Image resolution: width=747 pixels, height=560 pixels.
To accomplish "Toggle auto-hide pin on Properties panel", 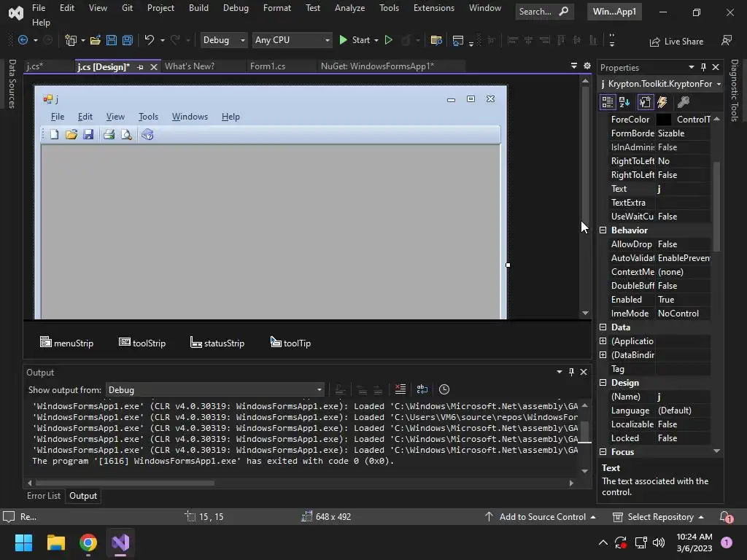I will click(x=703, y=67).
